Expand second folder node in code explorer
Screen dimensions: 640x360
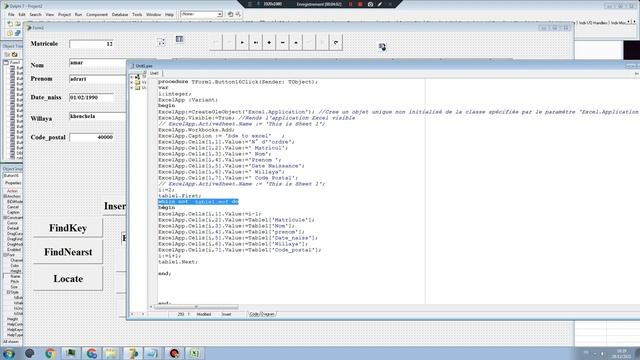point(132,82)
